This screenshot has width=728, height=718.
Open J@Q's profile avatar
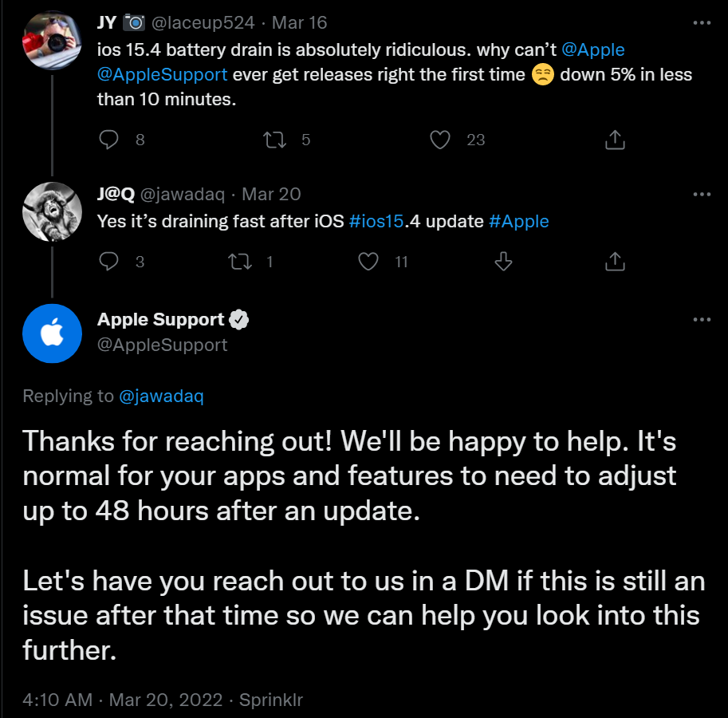pos(52,211)
